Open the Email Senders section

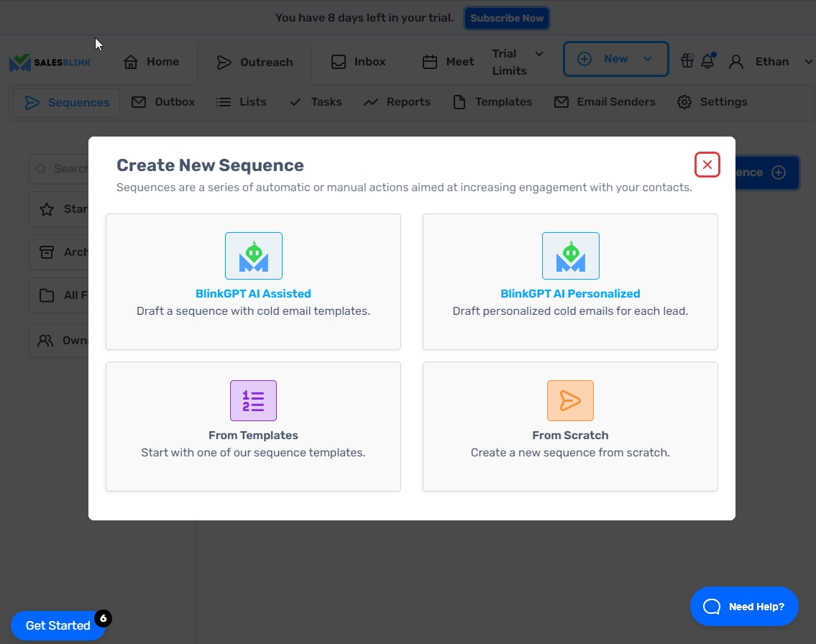coord(605,102)
